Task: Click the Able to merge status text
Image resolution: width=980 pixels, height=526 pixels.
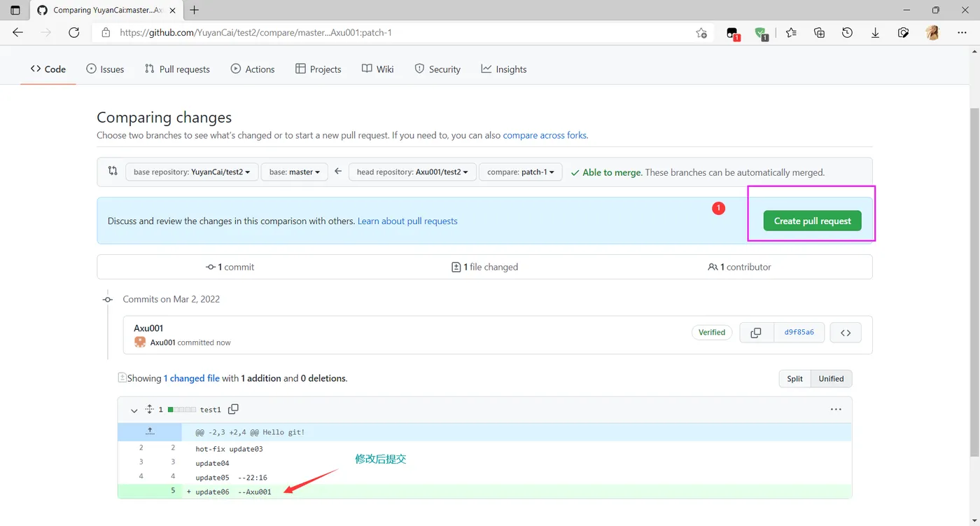Action: coord(612,172)
